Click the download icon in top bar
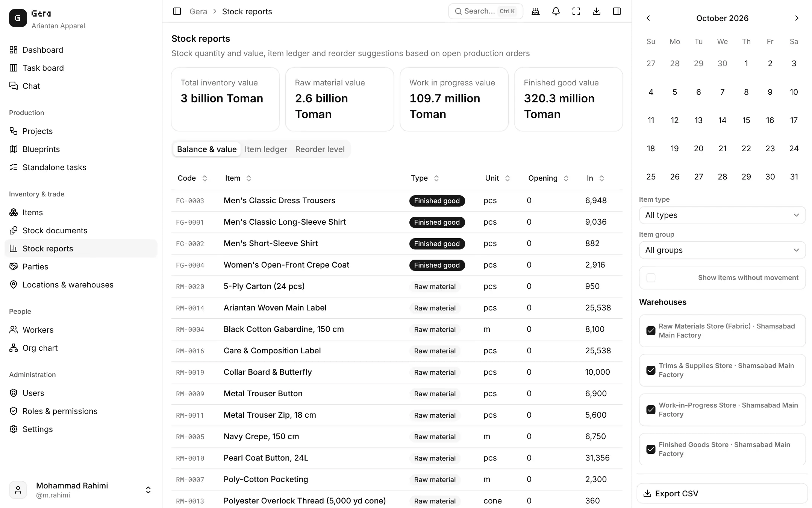 coord(597,11)
